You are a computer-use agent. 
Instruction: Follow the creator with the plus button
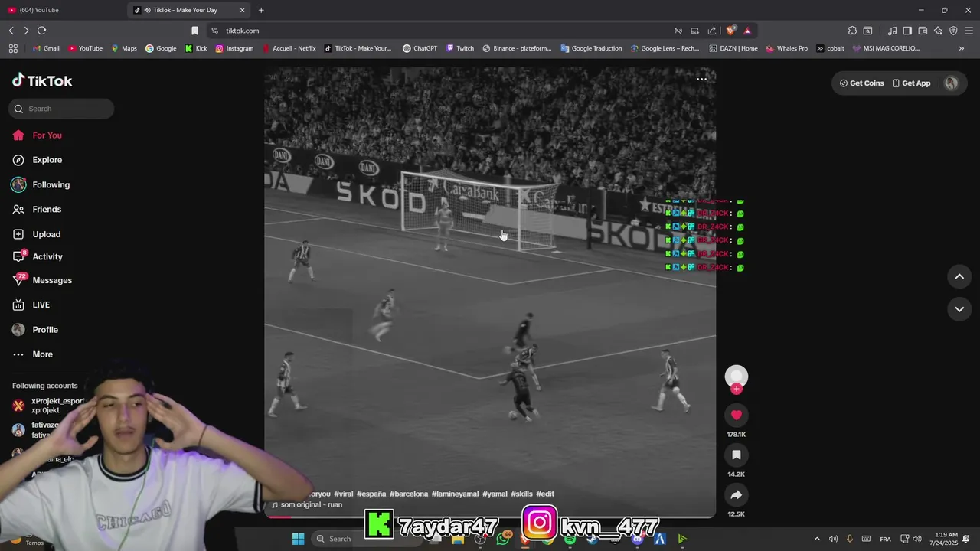pyautogui.click(x=737, y=389)
